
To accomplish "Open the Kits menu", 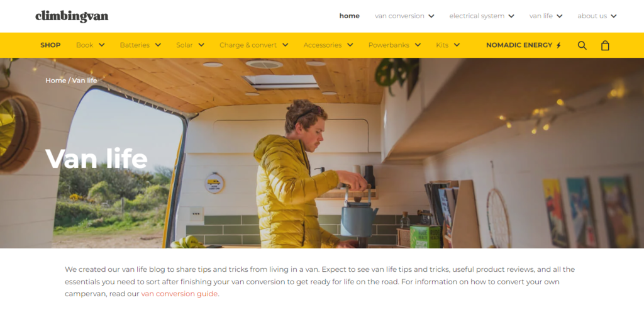I will point(448,45).
